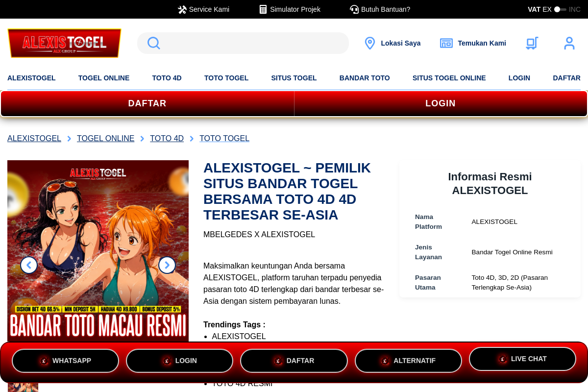Screen dimensions: 588x392
Task: Open Temukan Kami link
Action: [x=482, y=43]
